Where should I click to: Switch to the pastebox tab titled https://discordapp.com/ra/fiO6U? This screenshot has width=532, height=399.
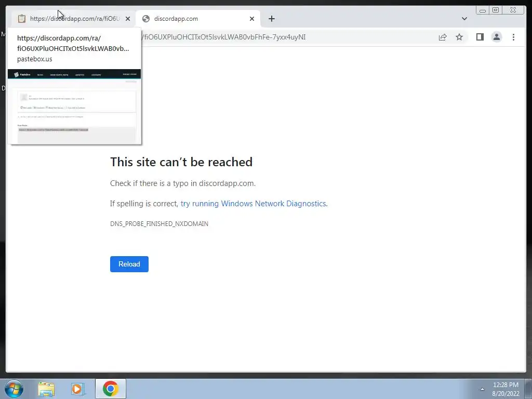(x=73, y=19)
